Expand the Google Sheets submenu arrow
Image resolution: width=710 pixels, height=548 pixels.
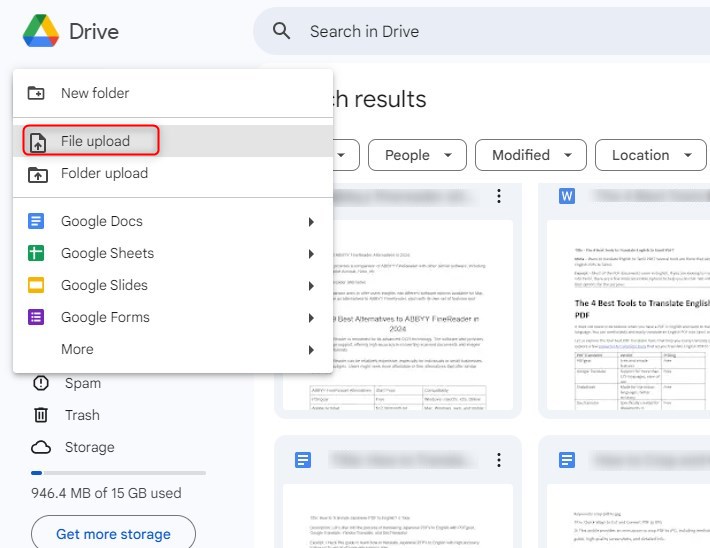point(311,254)
